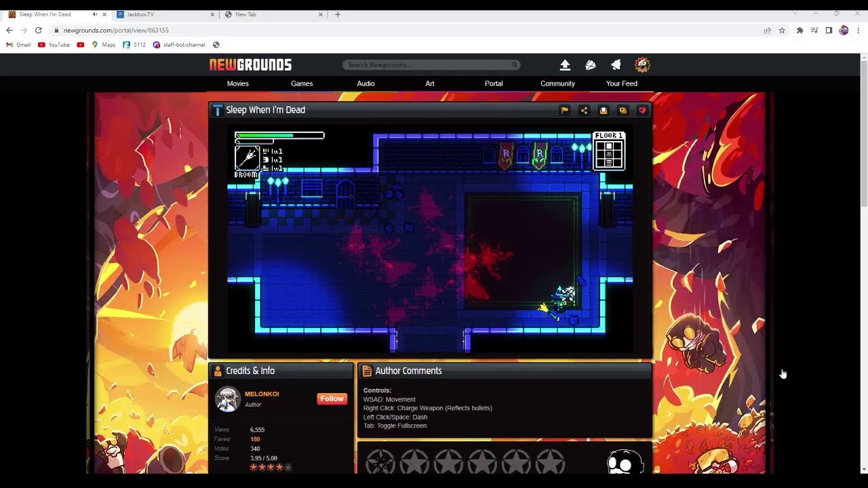Click the Credits & Info panel header
The width and height of the screenshot is (868, 488).
click(281, 371)
